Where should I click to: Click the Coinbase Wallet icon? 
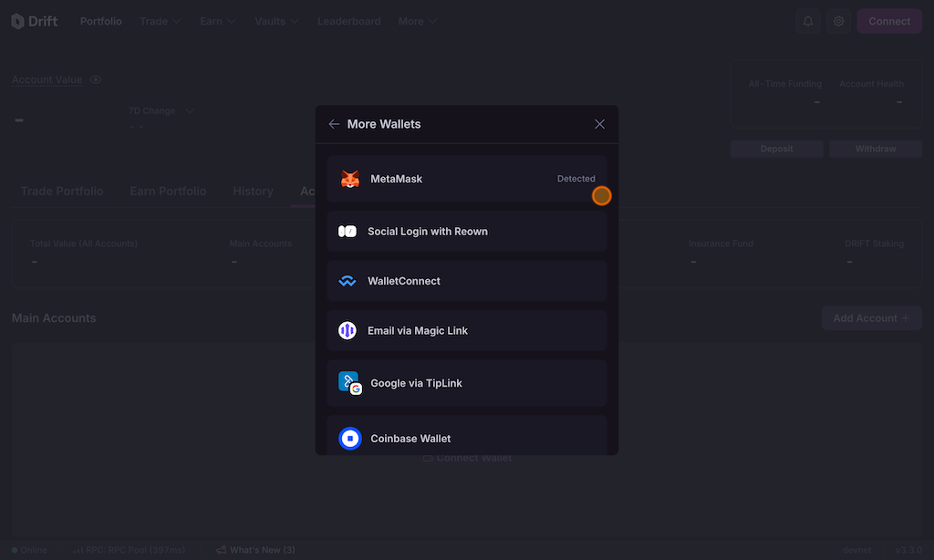pyautogui.click(x=350, y=439)
